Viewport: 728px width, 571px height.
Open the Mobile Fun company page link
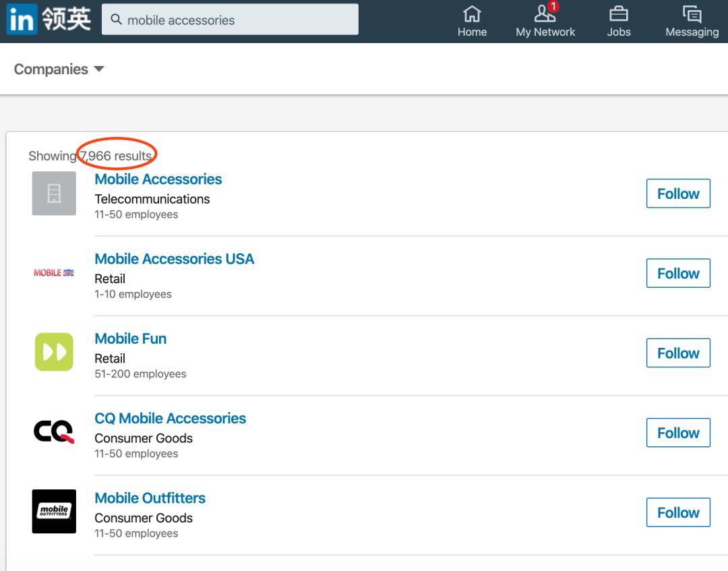click(130, 338)
